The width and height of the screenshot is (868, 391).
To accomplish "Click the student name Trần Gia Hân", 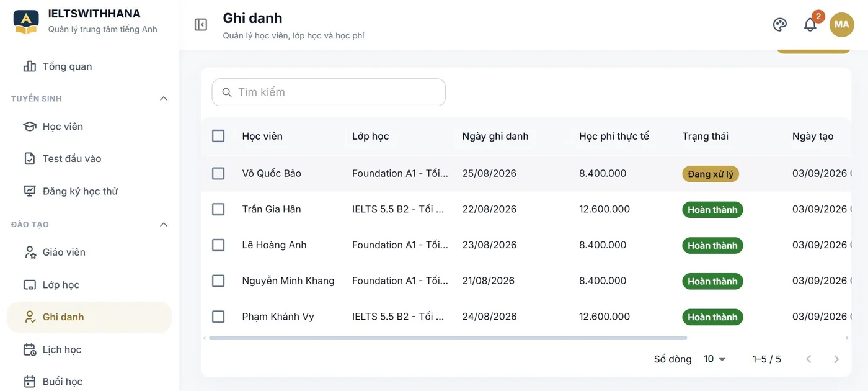I will click(272, 209).
